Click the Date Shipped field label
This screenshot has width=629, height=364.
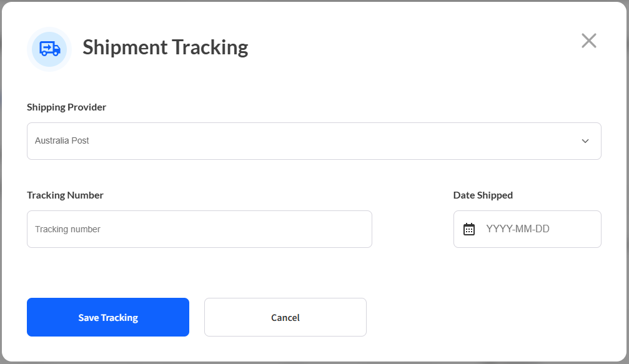tap(483, 195)
